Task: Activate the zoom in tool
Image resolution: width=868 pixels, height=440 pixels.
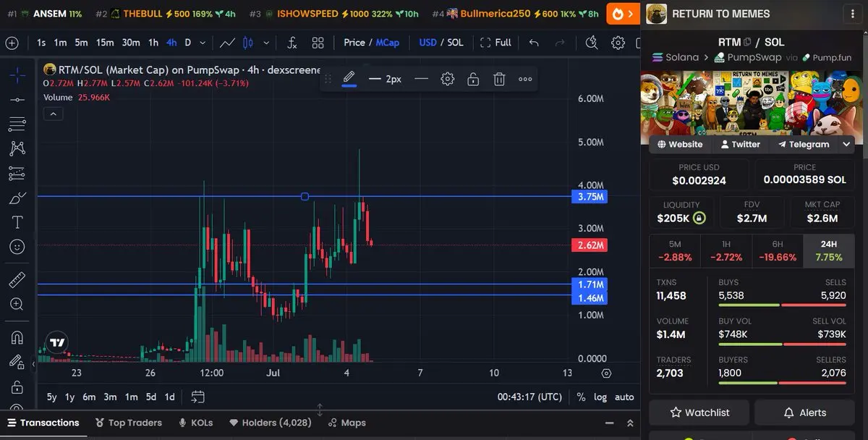Action: (x=17, y=304)
